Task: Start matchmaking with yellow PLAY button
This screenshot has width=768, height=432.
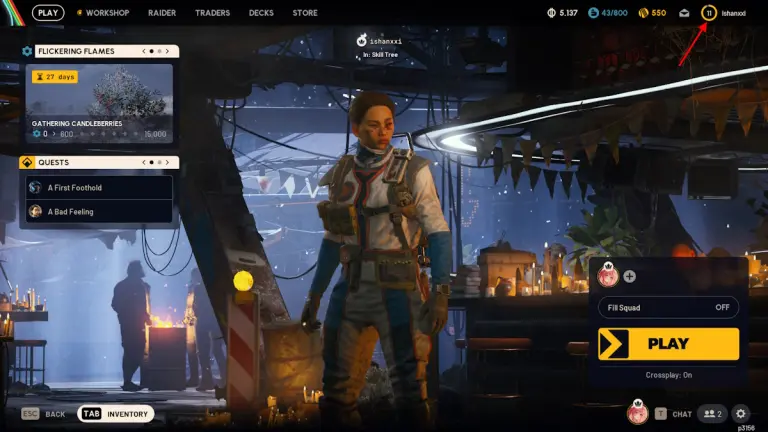Action: point(669,344)
